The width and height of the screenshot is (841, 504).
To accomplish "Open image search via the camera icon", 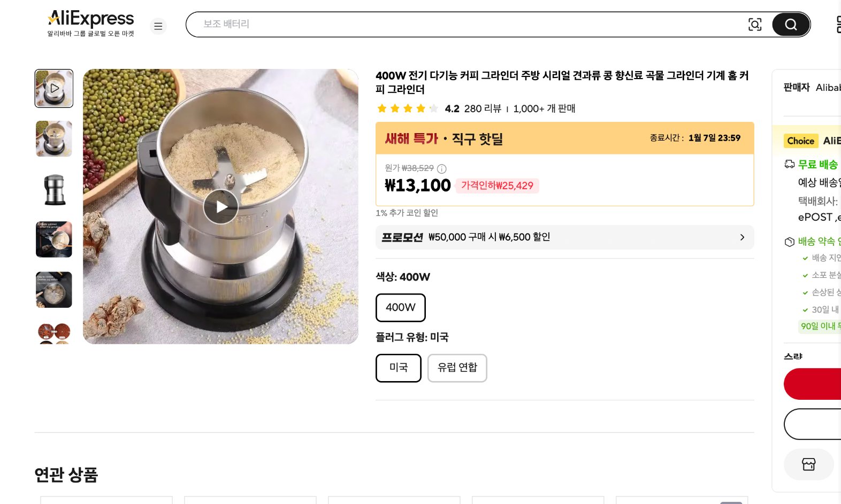I will pos(755,24).
